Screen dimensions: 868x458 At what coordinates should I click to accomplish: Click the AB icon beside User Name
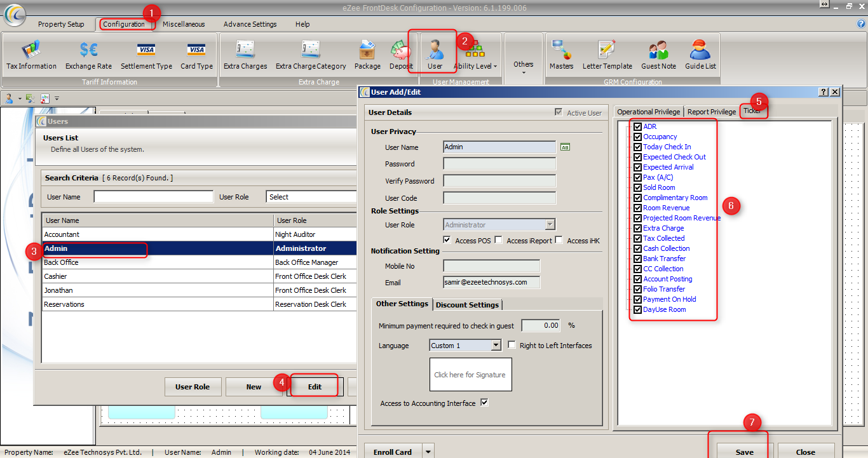(x=565, y=147)
